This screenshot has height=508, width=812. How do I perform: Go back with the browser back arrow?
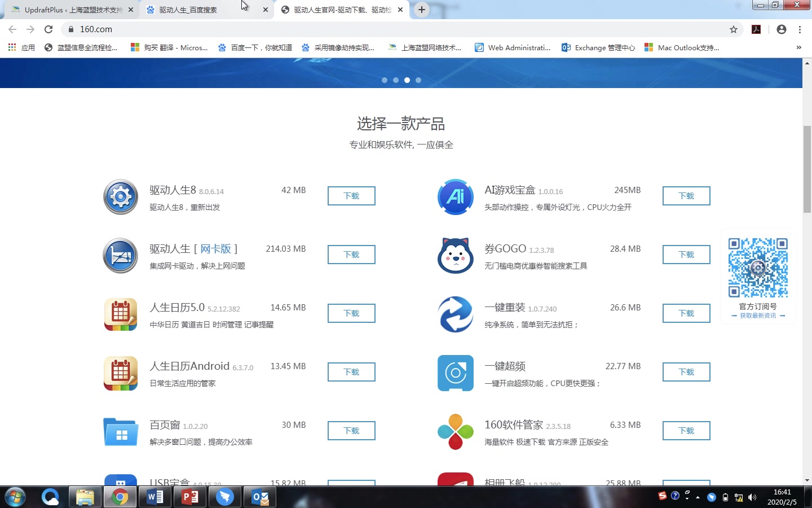12,29
